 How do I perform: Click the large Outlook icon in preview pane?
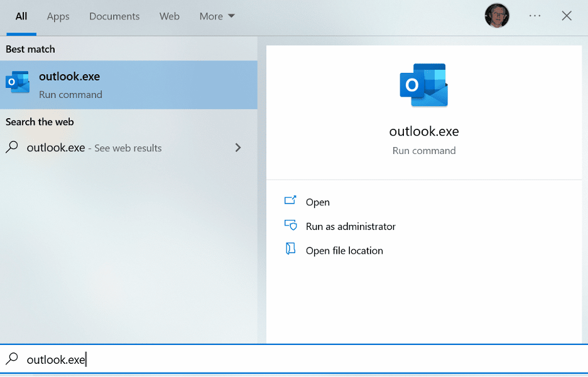(x=424, y=85)
